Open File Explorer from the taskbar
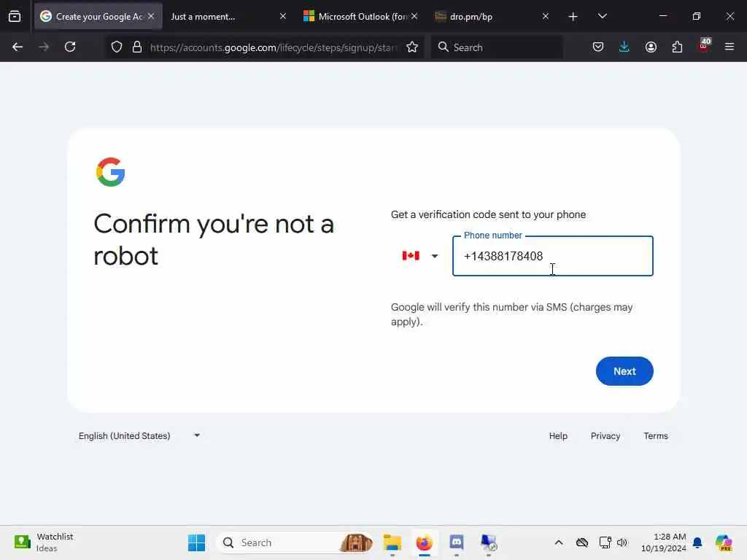 pos(392,542)
